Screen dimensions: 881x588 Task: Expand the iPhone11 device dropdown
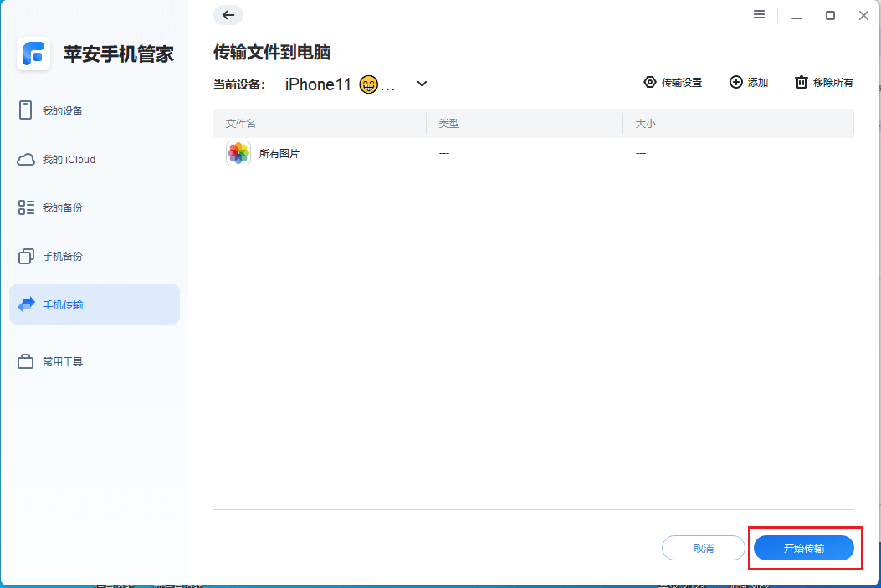(x=422, y=84)
